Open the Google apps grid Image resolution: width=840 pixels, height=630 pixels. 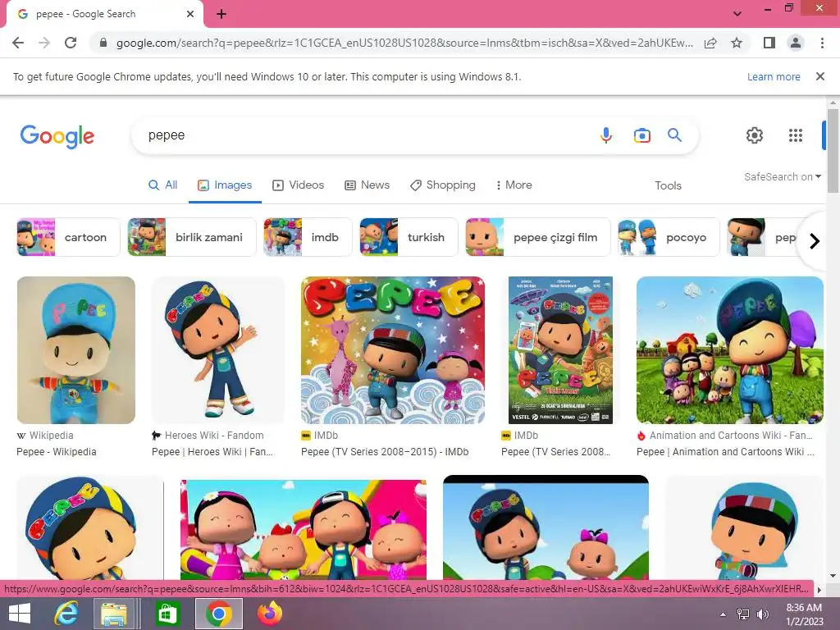click(x=796, y=135)
